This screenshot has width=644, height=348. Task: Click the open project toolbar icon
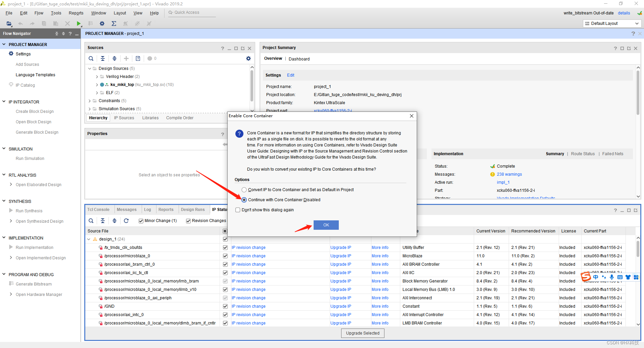coord(9,24)
